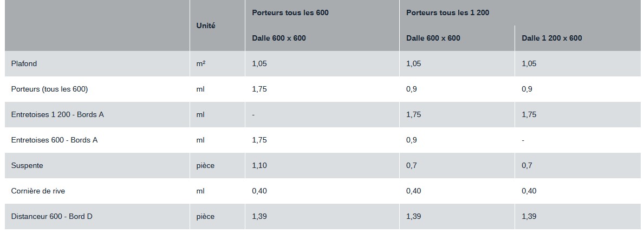Click the "Distanceur 600 - Bord D" label
This screenshot has width=644, height=233.
tap(51, 216)
